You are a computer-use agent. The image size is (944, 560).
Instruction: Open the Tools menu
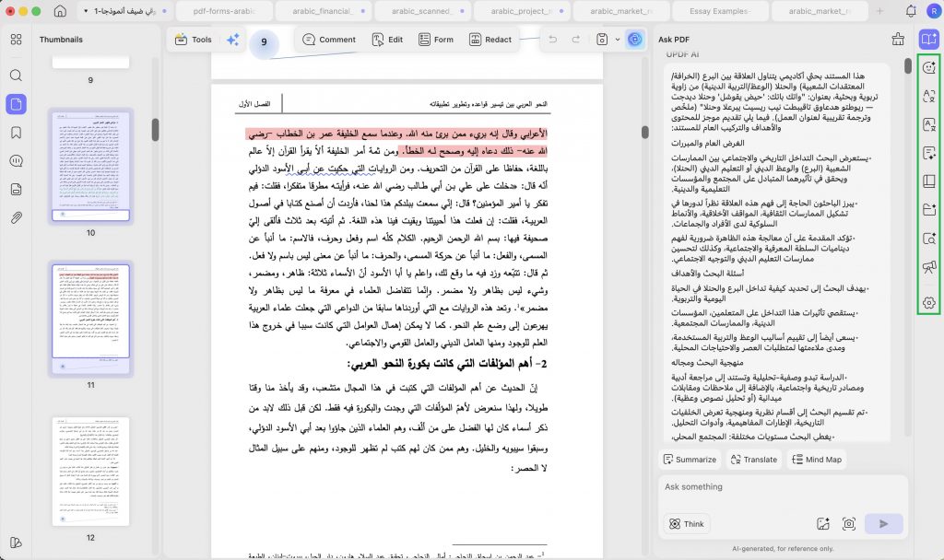(194, 40)
